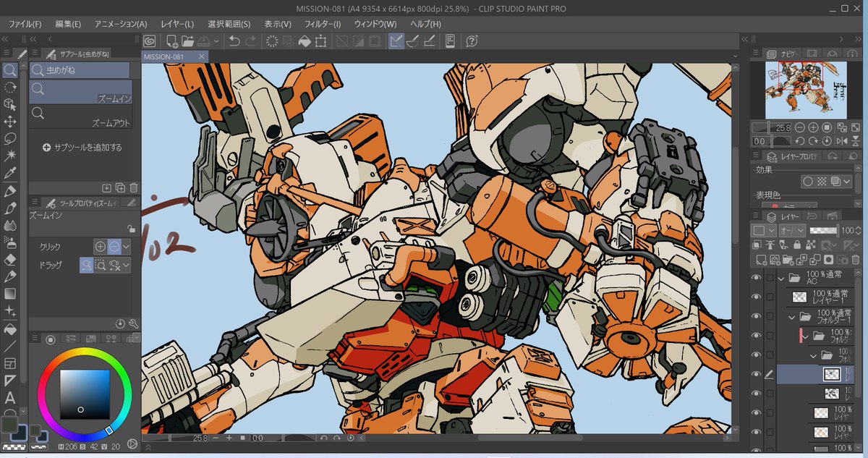Open the レイヤー(L) menu
This screenshot has width=868, height=458.
tap(176, 24)
